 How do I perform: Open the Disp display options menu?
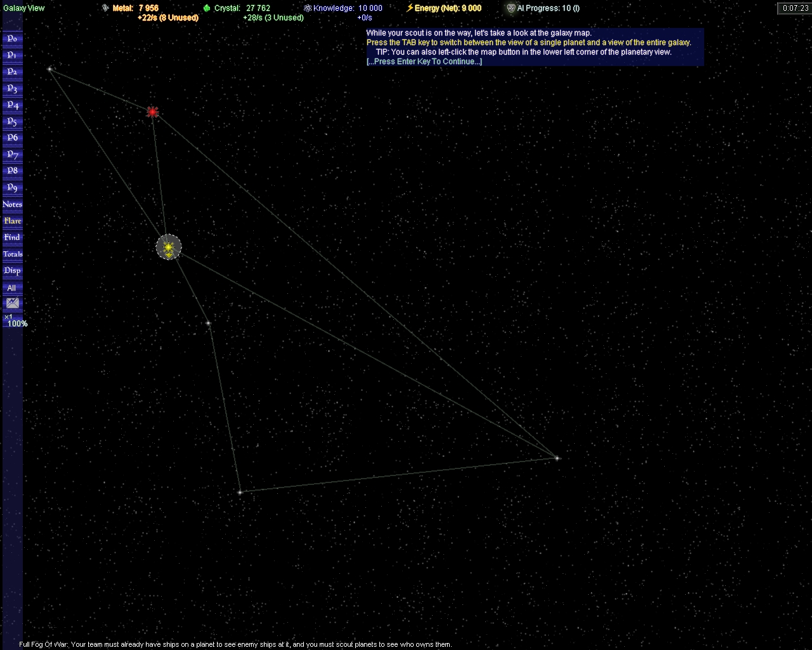coord(12,270)
